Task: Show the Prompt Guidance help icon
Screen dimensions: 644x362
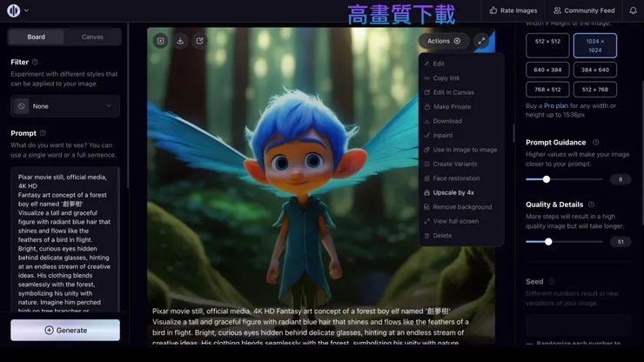Action: 595,142
